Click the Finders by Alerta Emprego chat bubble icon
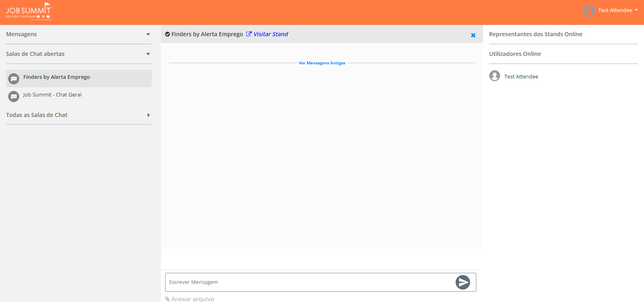This screenshot has height=302, width=644. tap(14, 79)
